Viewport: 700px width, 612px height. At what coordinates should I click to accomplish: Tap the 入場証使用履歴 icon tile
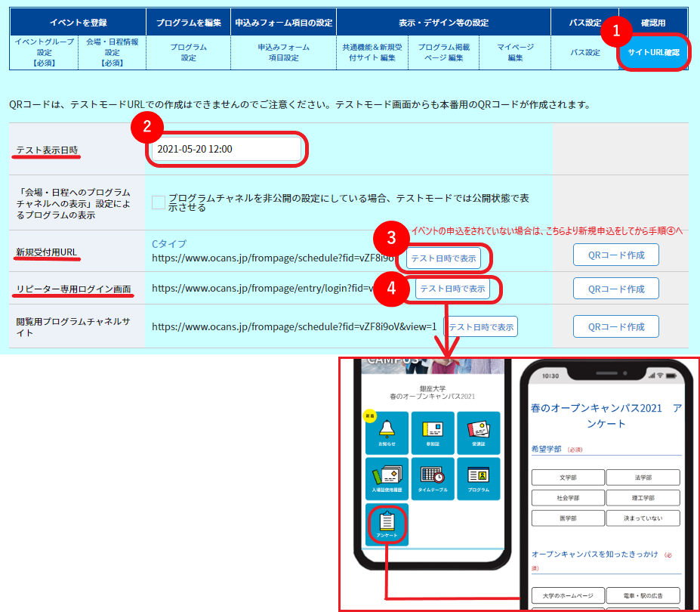pyautogui.click(x=387, y=479)
